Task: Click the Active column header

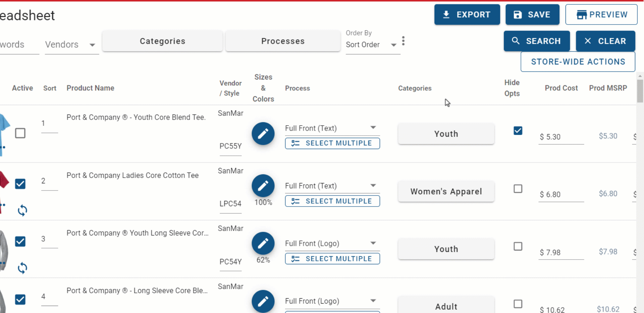Action: coord(22,88)
